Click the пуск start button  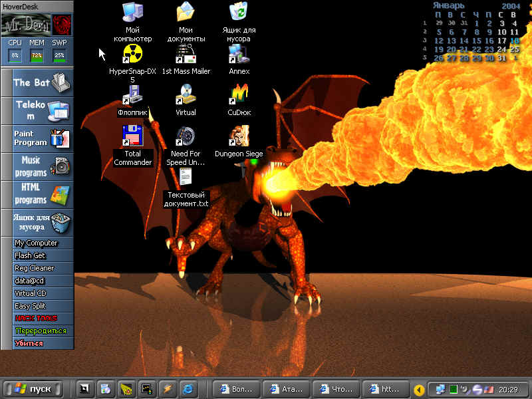tap(34, 389)
